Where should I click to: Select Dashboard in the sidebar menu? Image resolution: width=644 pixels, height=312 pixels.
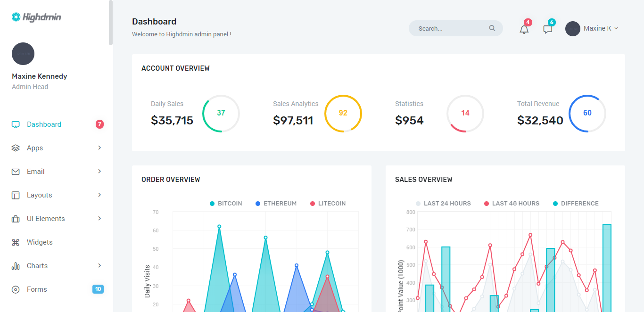44,124
